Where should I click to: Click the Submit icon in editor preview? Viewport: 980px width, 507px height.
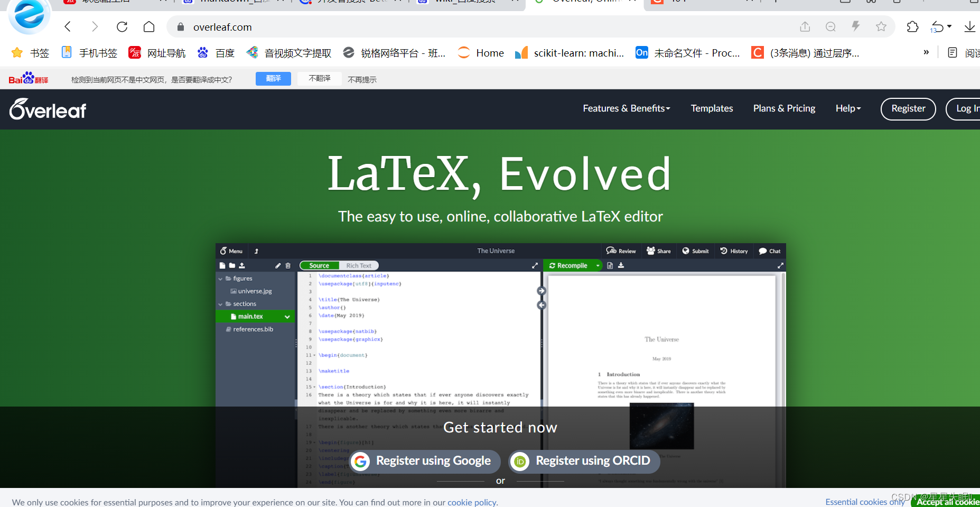point(695,251)
